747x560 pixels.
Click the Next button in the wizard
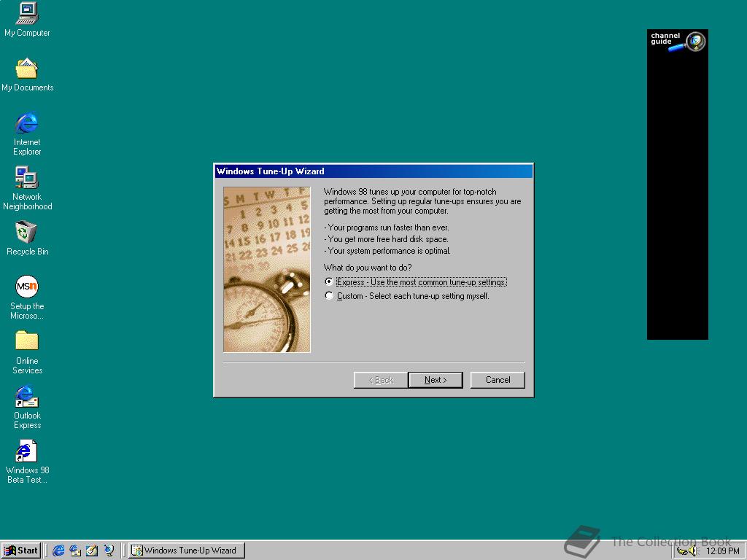436,380
